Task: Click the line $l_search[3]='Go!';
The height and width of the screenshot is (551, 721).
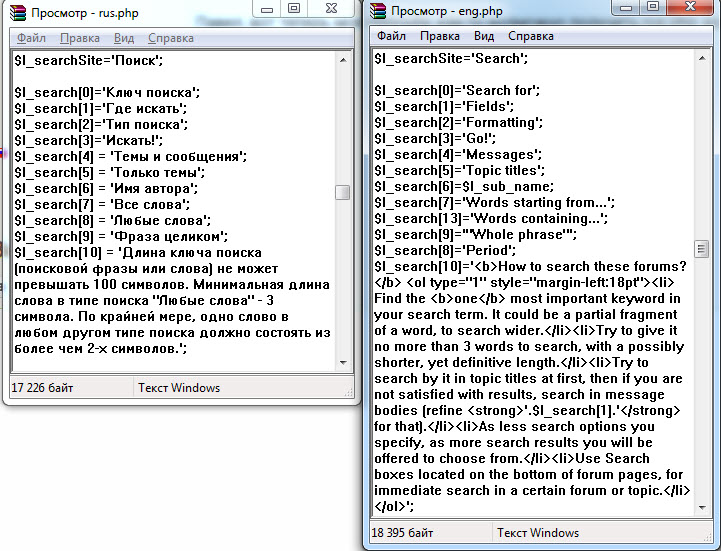Action: pyautogui.click(x=435, y=138)
